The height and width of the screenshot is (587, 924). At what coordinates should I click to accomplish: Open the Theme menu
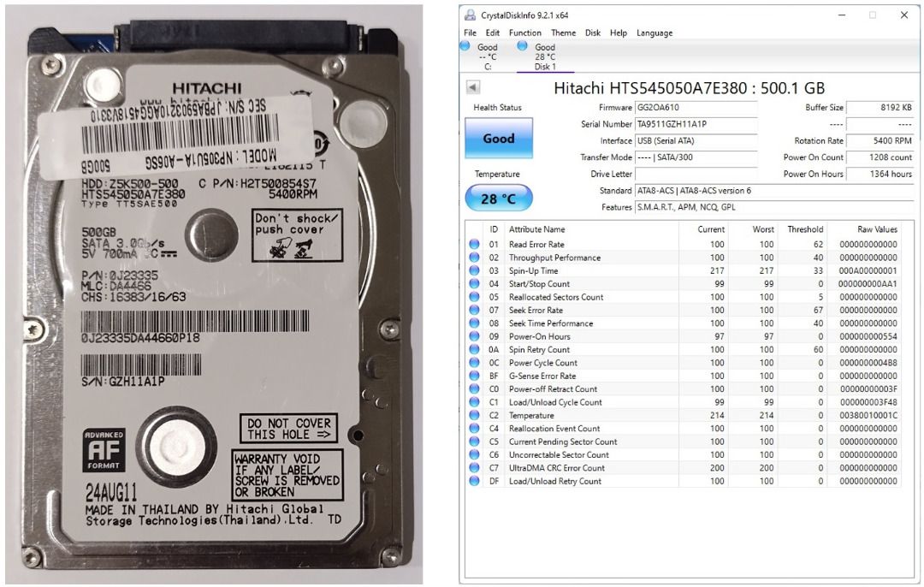coord(563,33)
